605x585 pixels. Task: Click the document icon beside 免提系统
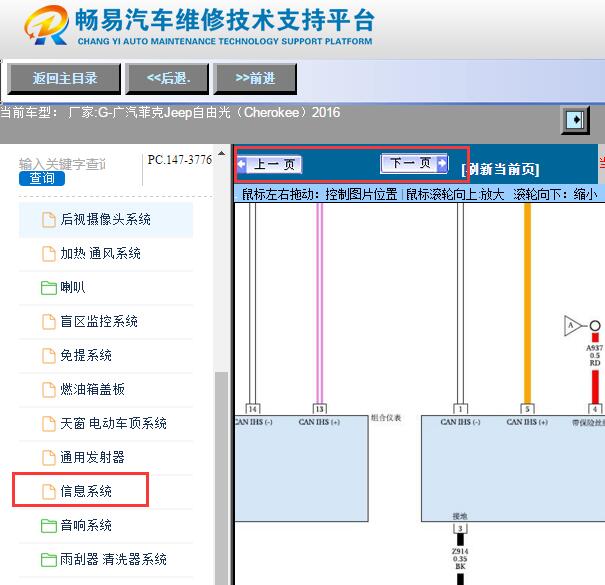click(49, 355)
